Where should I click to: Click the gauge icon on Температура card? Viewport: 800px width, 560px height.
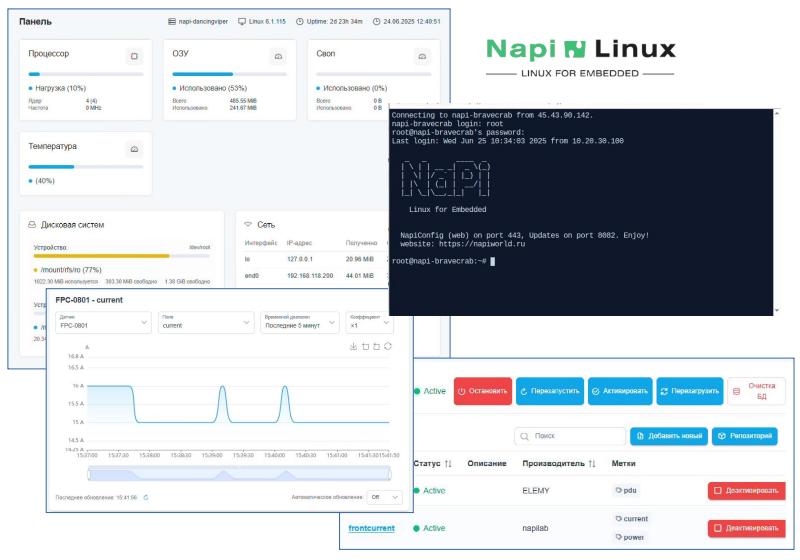pos(134,149)
